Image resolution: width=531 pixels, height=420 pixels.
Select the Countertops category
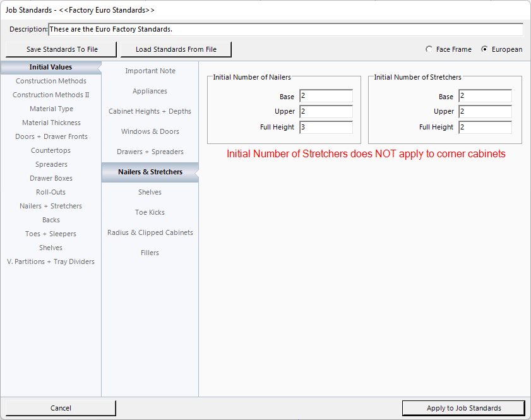pos(51,150)
